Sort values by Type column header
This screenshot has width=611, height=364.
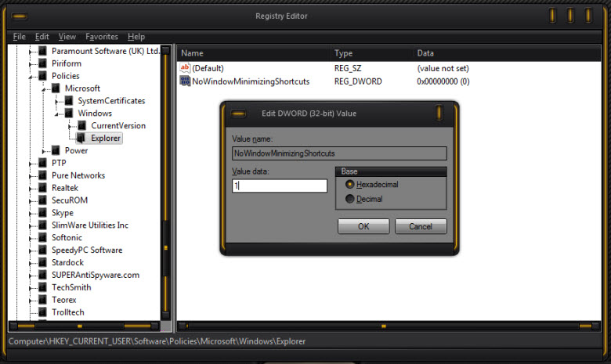click(x=371, y=53)
